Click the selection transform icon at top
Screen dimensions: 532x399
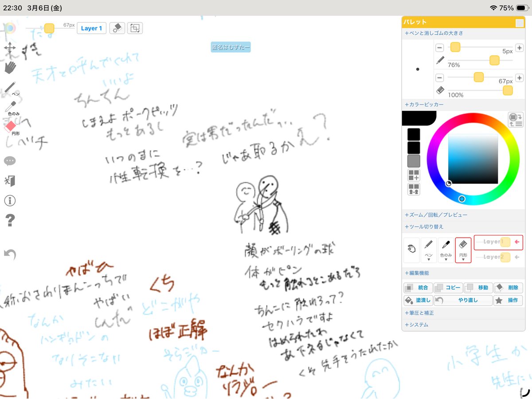point(135,28)
